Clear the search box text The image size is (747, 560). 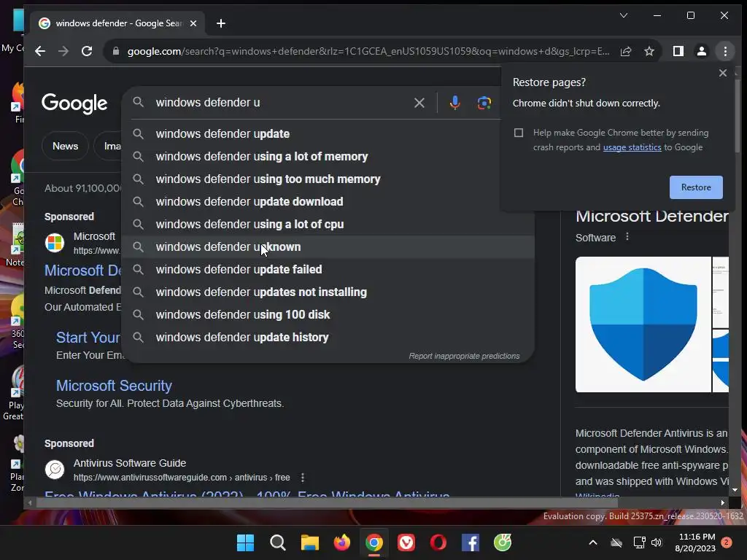pos(419,103)
